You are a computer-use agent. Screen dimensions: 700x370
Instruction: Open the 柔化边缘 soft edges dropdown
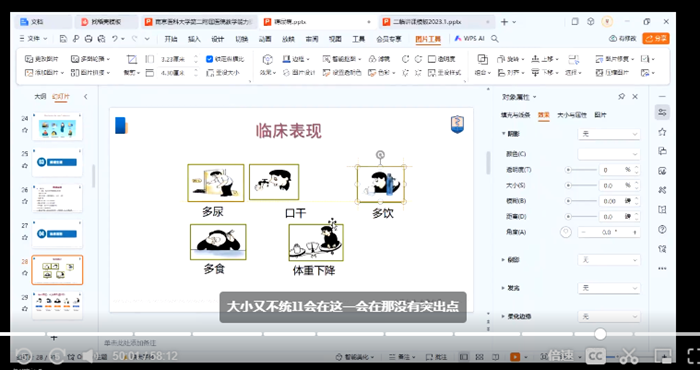click(x=608, y=316)
